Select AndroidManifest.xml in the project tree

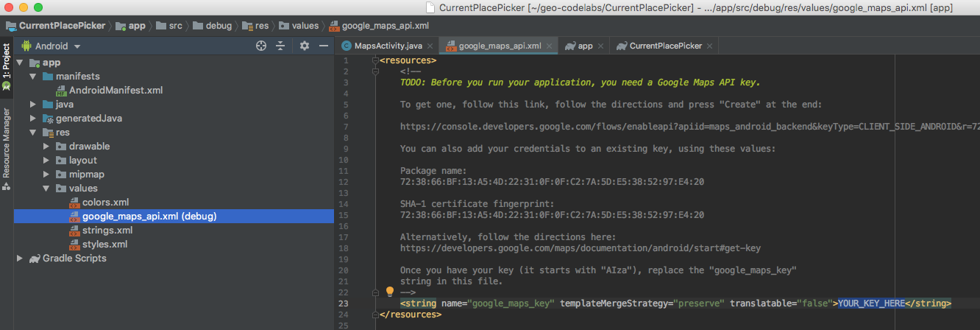point(116,91)
